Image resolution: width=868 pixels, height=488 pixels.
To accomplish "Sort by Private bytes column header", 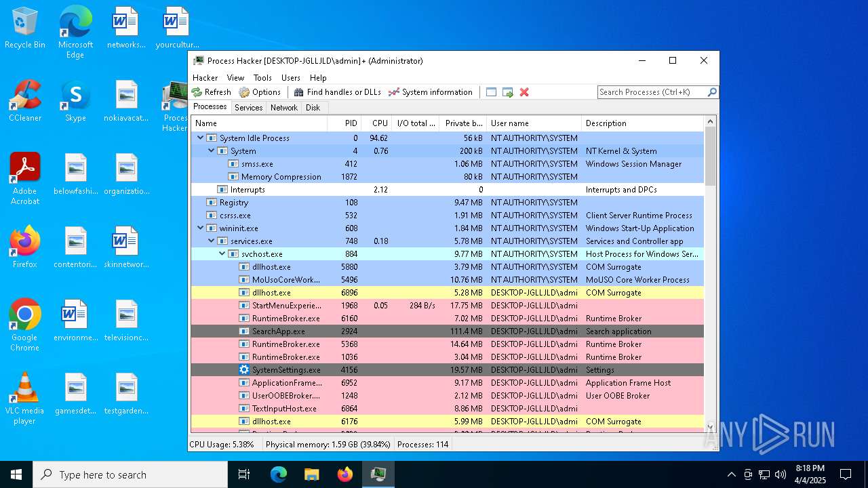I will (x=462, y=123).
